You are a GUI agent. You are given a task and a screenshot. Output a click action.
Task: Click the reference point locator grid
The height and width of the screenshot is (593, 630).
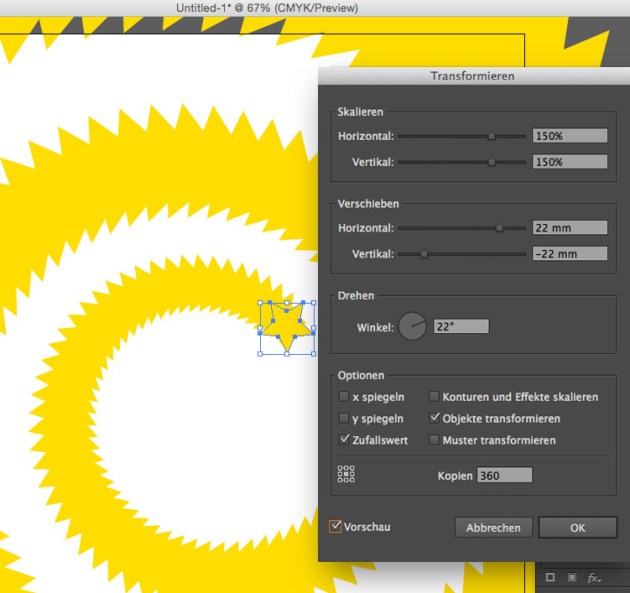(346, 475)
